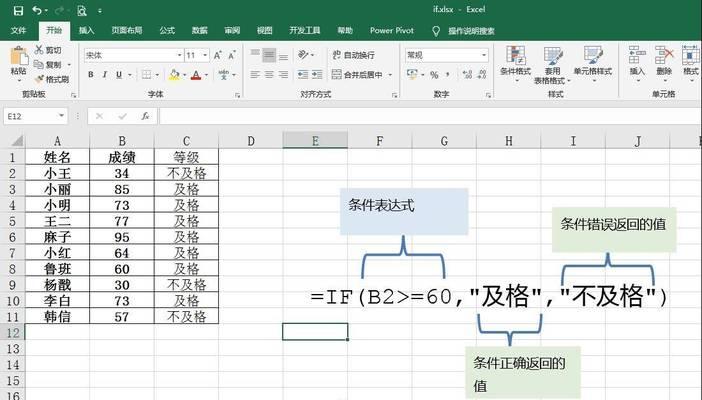Screen dimensions: 702x400
Task: Open Conditional Formatting (条件格式) menu
Action: point(515,64)
